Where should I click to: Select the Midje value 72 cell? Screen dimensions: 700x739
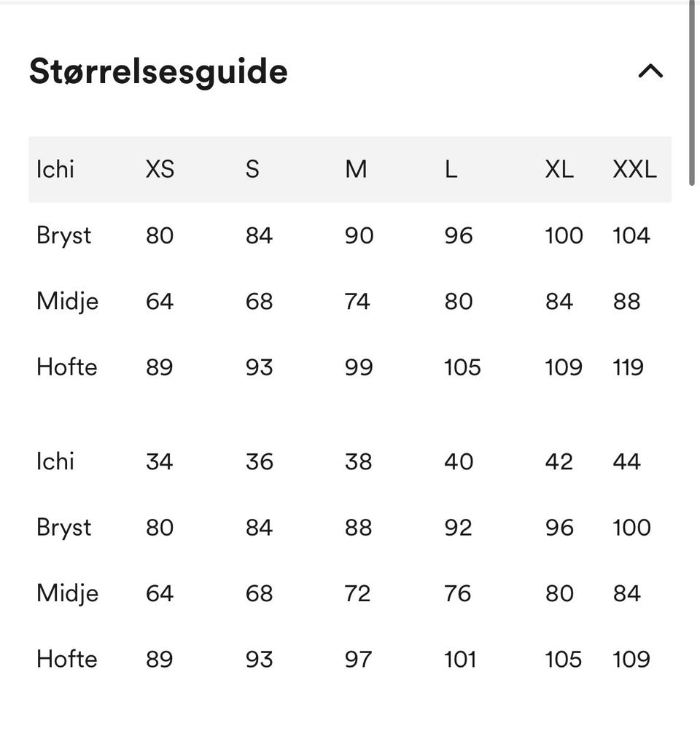pos(357,594)
